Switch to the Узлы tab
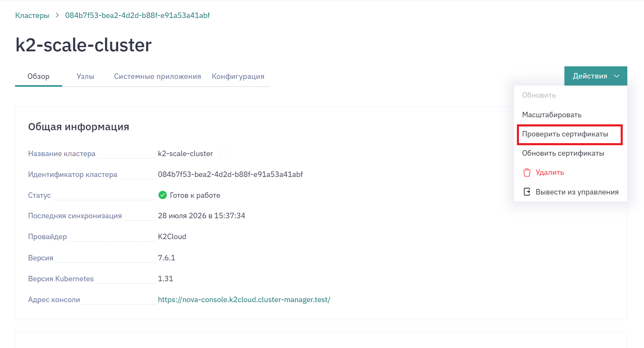The width and height of the screenshot is (644, 348). [85, 76]
